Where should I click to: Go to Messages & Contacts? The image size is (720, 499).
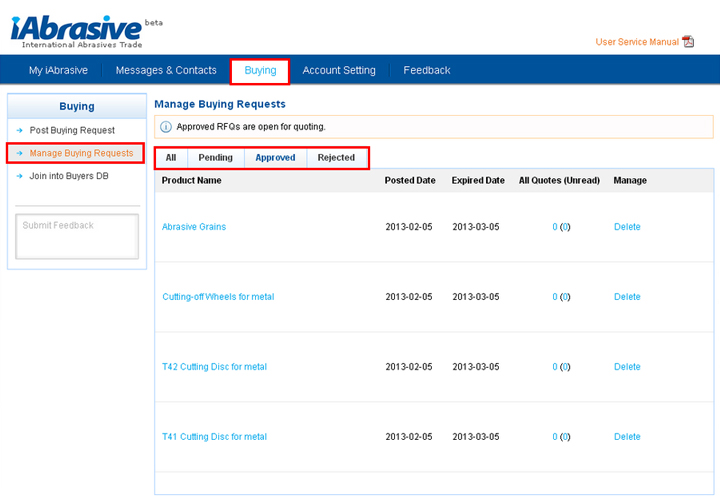click(166, 70)
